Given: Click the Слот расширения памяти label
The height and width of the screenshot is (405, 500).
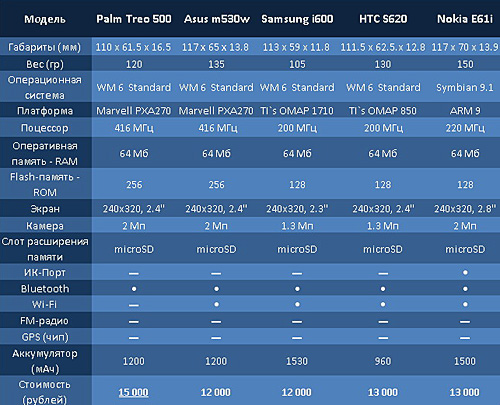Looking at the screenshot, I should pyautogui.click(x=45, y=249).
